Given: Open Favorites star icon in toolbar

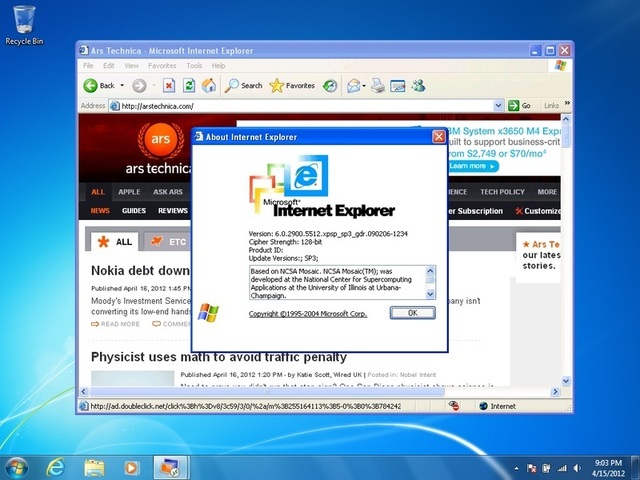Looking at the screenshot, I should [276, 86].
